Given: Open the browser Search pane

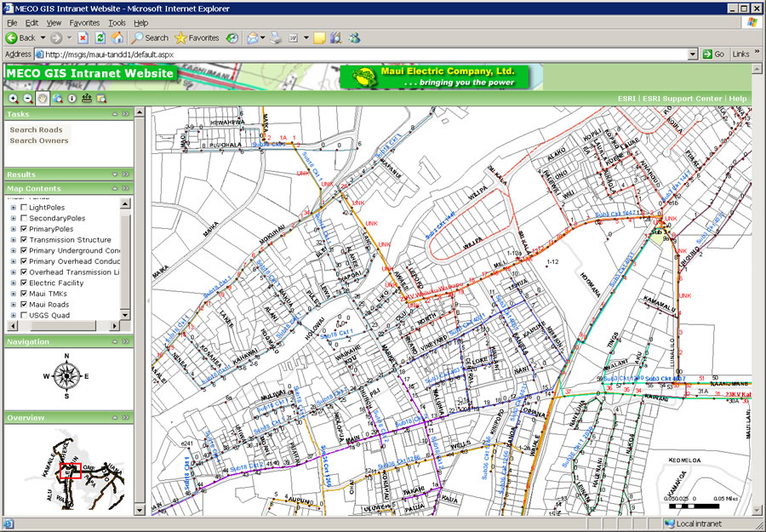Looking at the screenshot, I should (x=150, y=37).
